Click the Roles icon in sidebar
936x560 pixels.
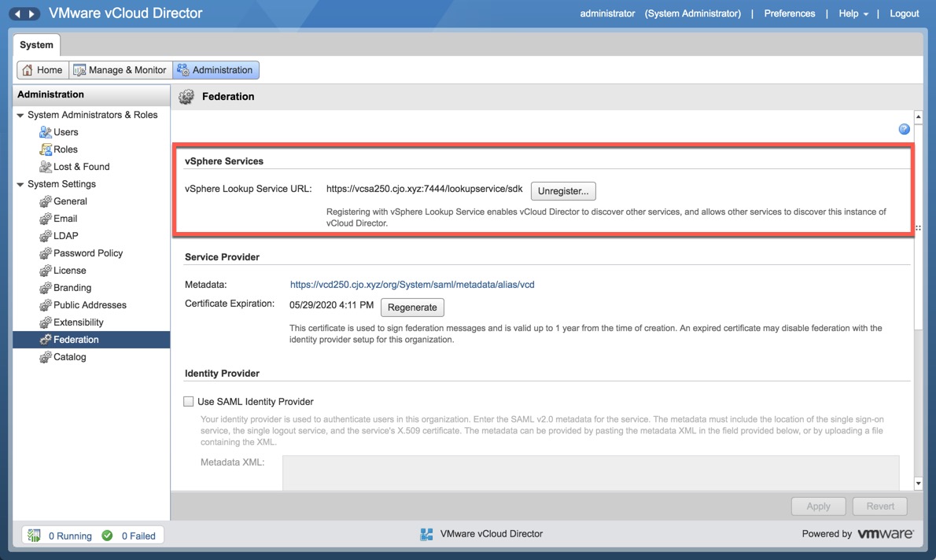click(x=46, y=149)
